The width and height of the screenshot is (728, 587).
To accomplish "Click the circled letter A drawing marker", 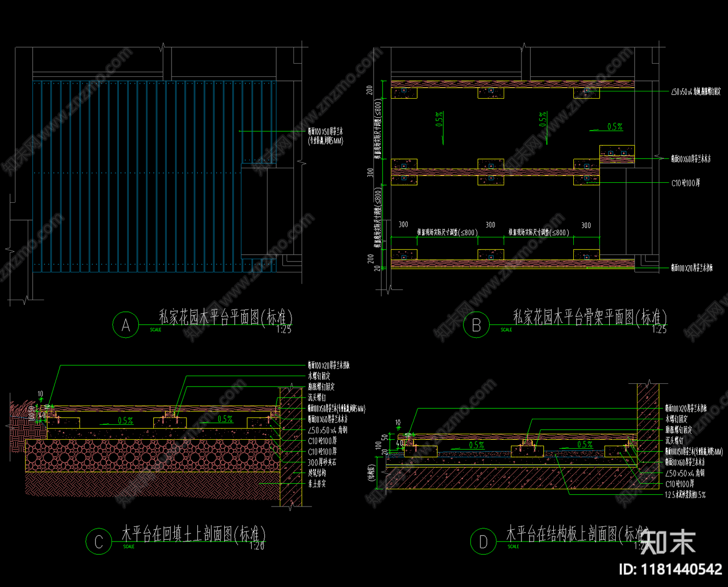I will pos(126,325).
